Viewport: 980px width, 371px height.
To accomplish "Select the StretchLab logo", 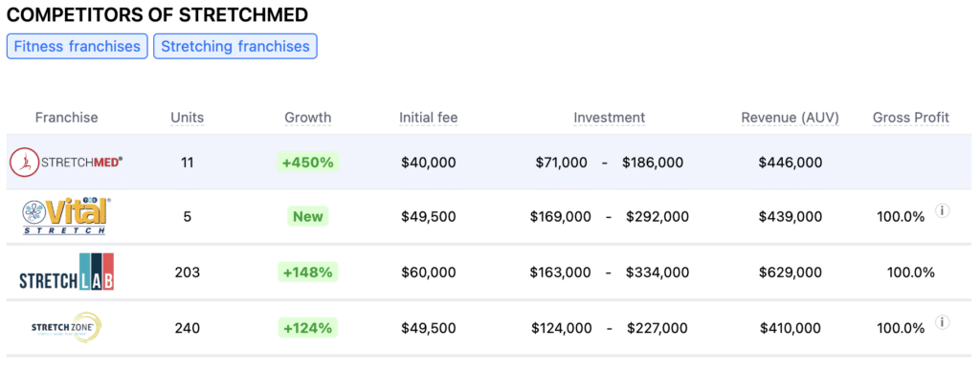I will point(66,272).
